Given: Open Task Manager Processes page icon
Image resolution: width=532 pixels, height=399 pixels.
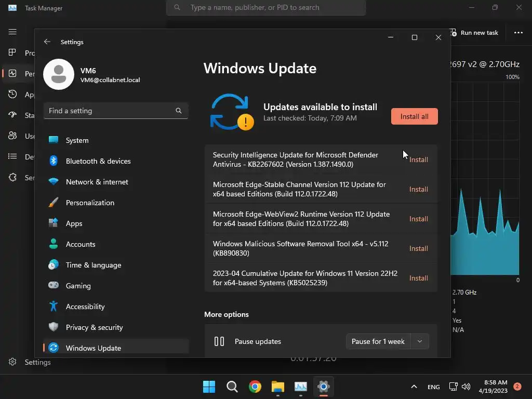Looking at the screenshot, I should pyautogui.click(x=12, y=52).
